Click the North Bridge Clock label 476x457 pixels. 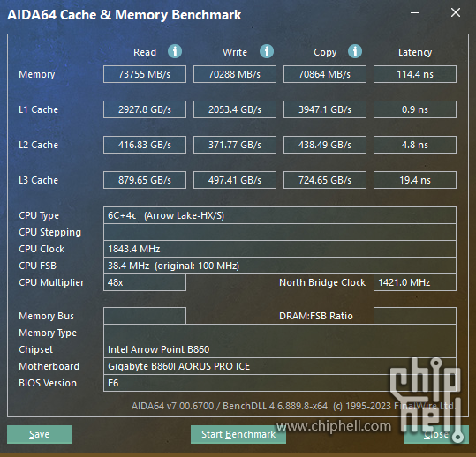pos(322,282)
